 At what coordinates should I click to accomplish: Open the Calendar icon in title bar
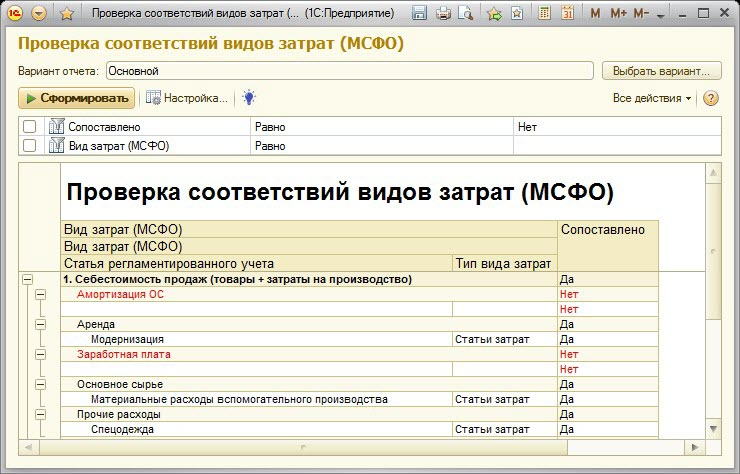coord(568,14)
